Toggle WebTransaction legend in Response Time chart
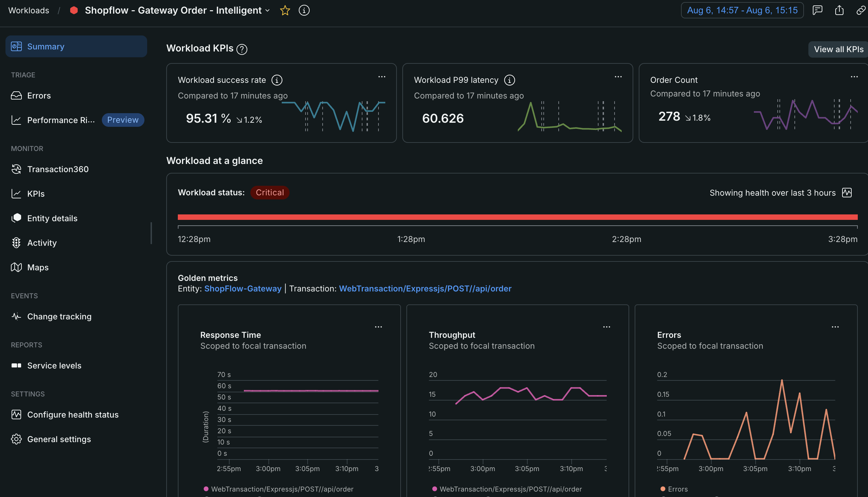The width and height of the screenshot is (868, 497). 278,489
